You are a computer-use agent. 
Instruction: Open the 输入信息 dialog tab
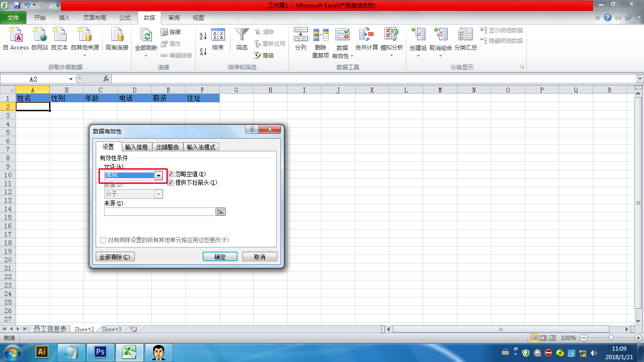137,146
